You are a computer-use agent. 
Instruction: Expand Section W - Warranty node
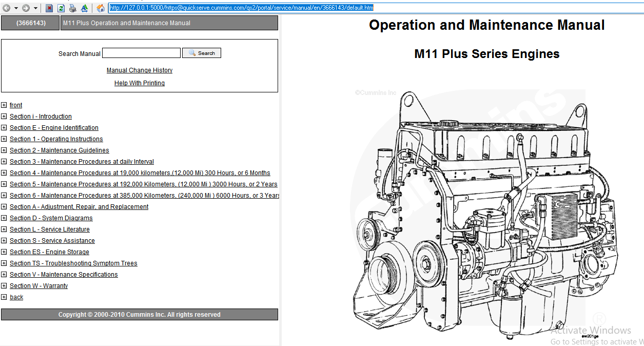(x=4, y=286)
